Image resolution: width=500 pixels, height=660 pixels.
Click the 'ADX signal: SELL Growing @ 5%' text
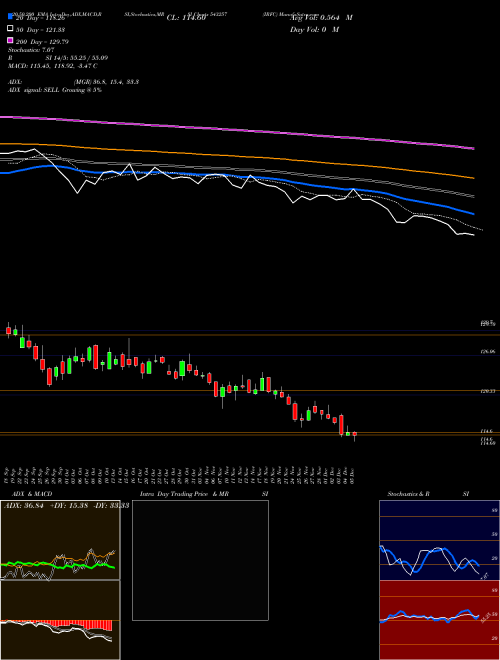55,90
